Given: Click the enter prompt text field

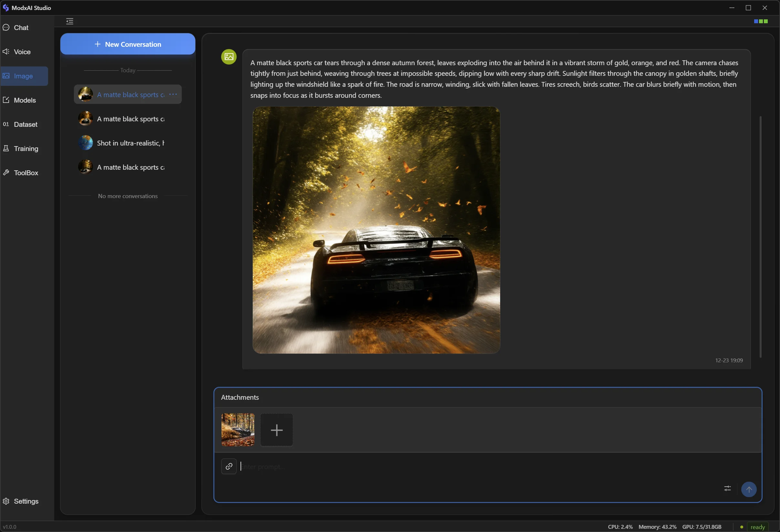Looking at the screenshot, I should pyautogui.click(x=470, y=466).
